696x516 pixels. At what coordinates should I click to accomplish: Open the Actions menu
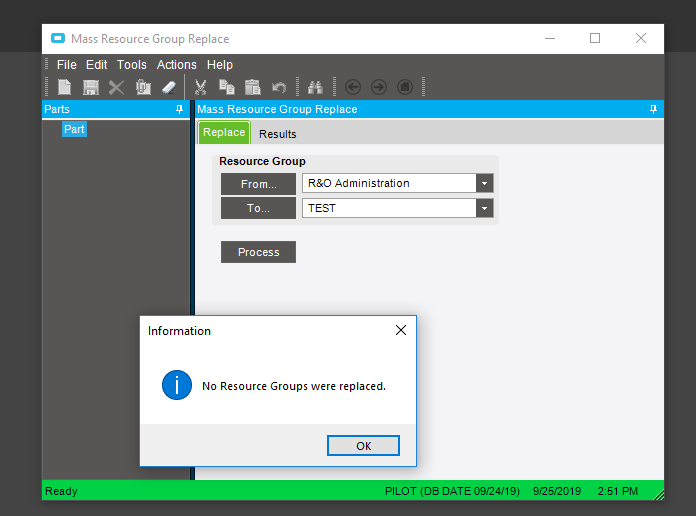click(176, 65)
